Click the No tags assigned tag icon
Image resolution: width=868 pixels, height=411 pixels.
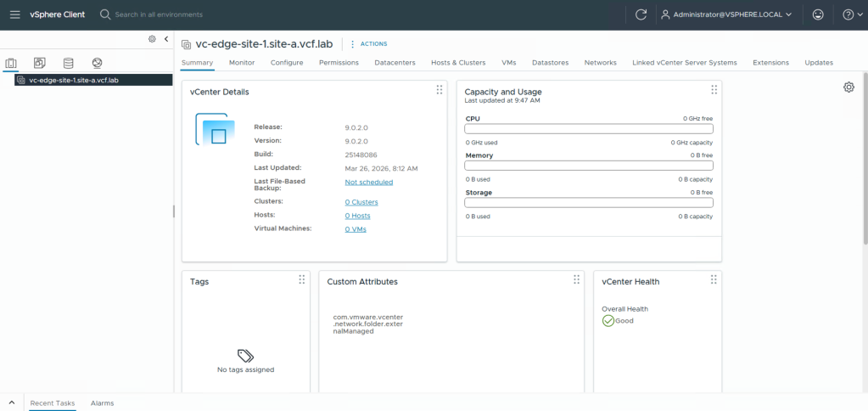pos(245,356)
